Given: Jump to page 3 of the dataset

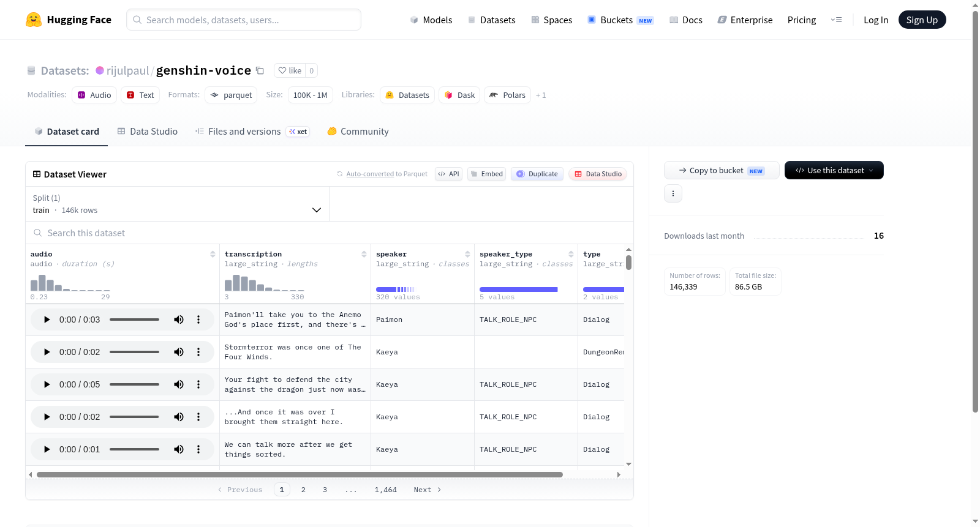Looking at the screenshot, I should coord(325,490).
